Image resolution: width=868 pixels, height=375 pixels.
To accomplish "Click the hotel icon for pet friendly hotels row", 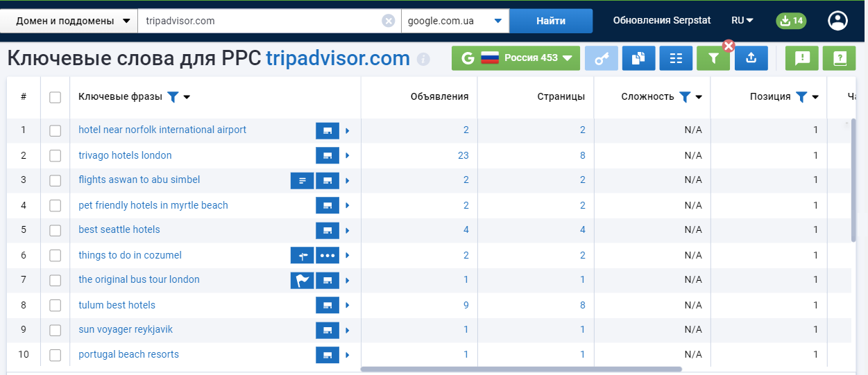I will [x=327, y=205].
